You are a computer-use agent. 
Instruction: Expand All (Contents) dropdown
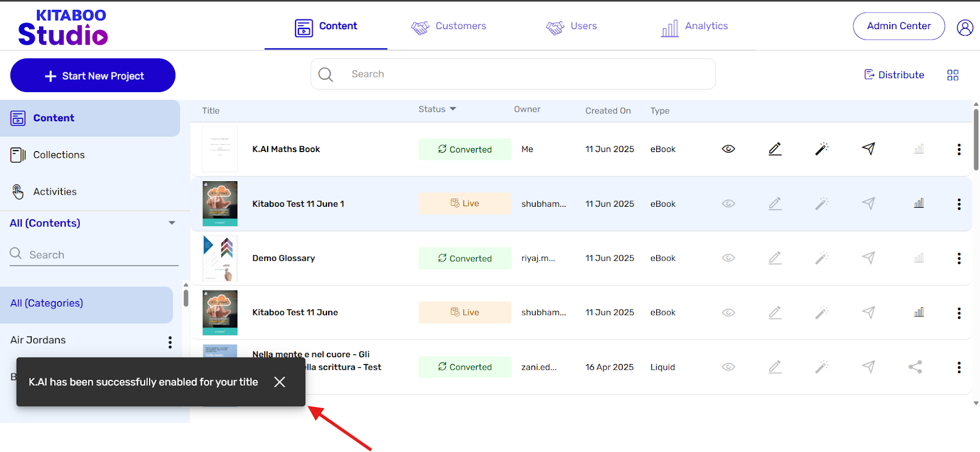(172, 223)
